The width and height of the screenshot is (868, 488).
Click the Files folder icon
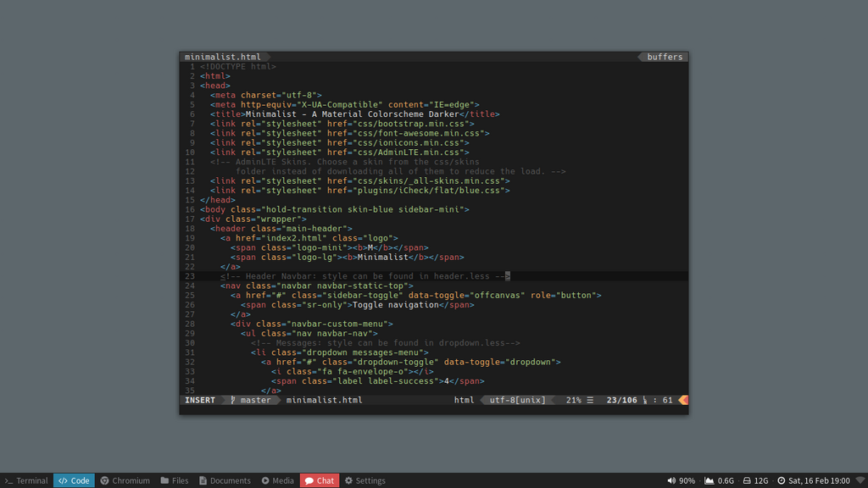tap(165, 480)
